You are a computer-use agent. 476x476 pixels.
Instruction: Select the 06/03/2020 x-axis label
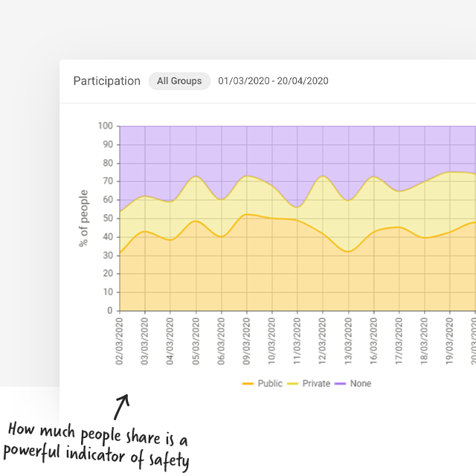[x=222, y=341]
